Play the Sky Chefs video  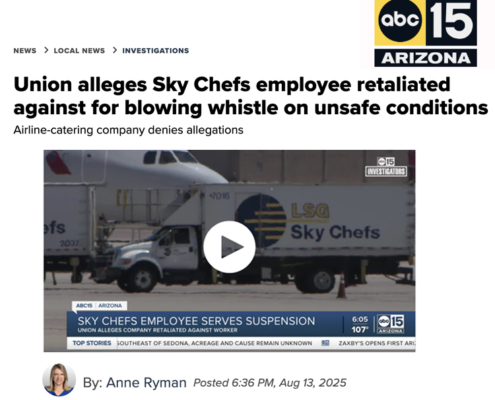click(x=229, y=247)
